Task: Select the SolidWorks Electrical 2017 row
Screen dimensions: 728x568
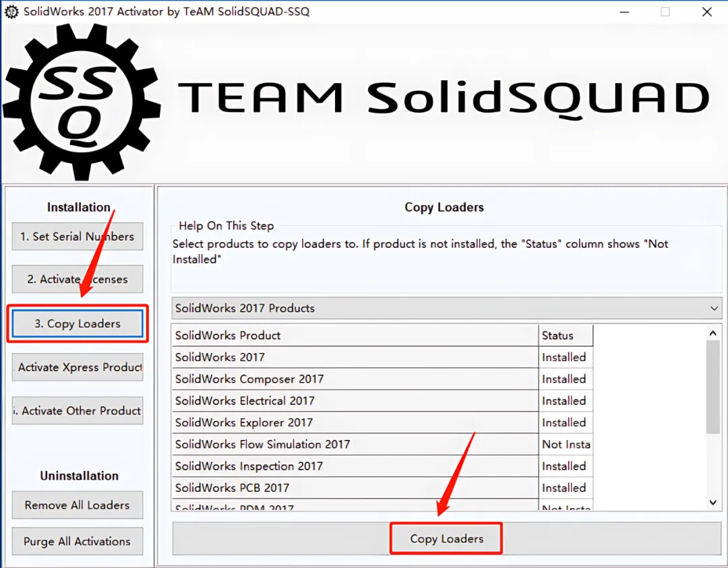Action: pos(383,401)
